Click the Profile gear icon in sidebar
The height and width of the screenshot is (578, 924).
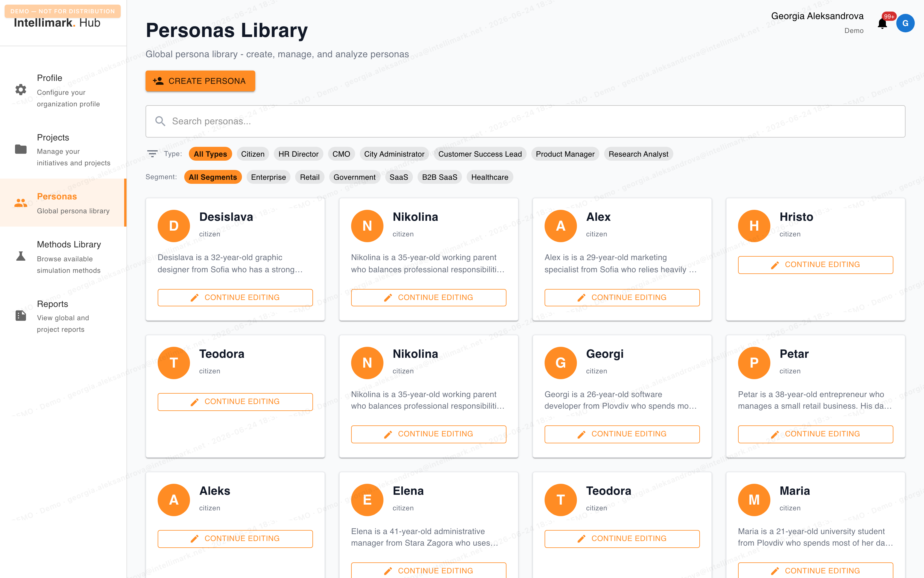21,90
